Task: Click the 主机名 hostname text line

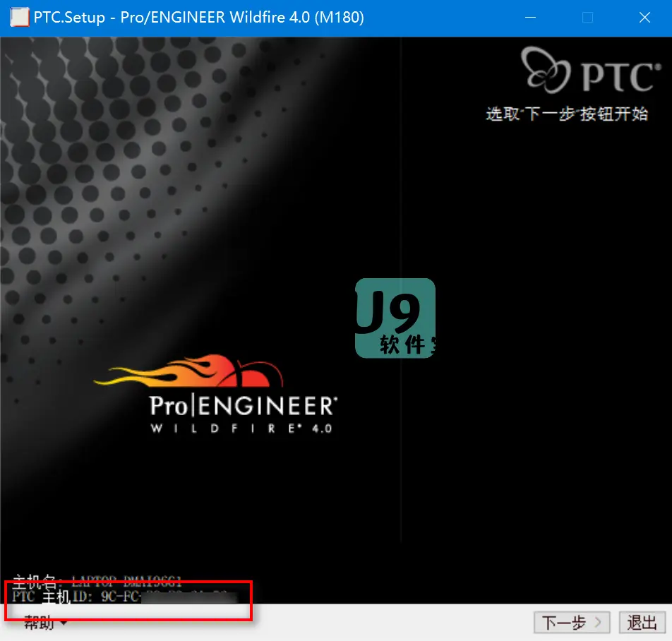Action: (97, 581)
